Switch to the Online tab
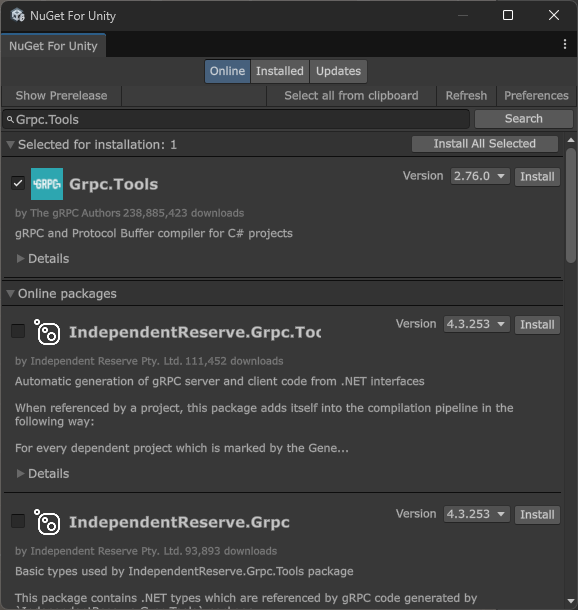 tap(227, 71)
